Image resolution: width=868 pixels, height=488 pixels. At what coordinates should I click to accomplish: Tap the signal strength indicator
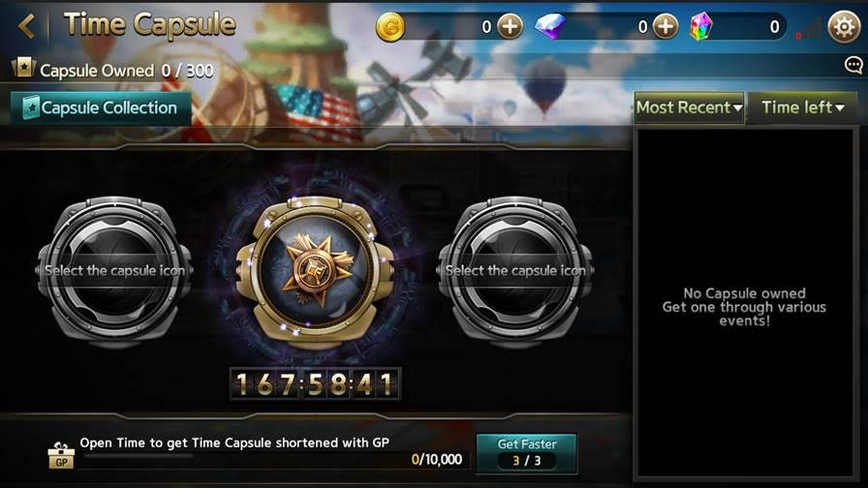pyautogui.click(x=809, y=28)
